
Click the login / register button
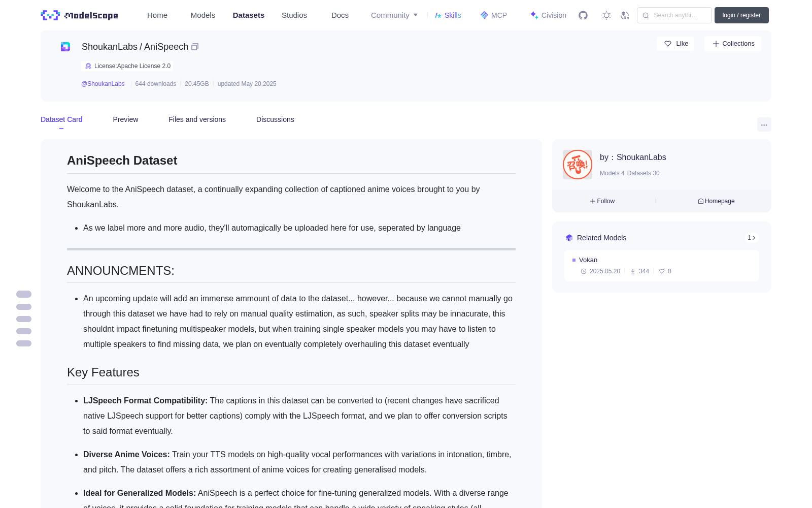(x=741, y=15)
